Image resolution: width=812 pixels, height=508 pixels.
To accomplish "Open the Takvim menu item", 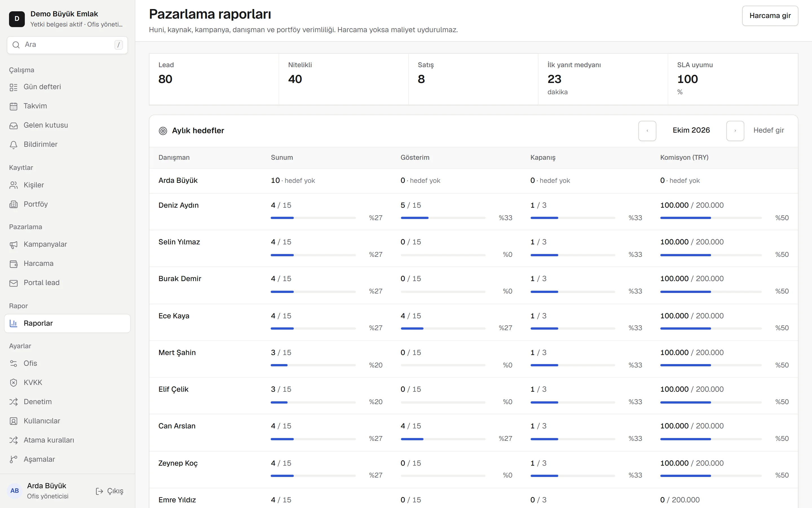I will point(67,106).
